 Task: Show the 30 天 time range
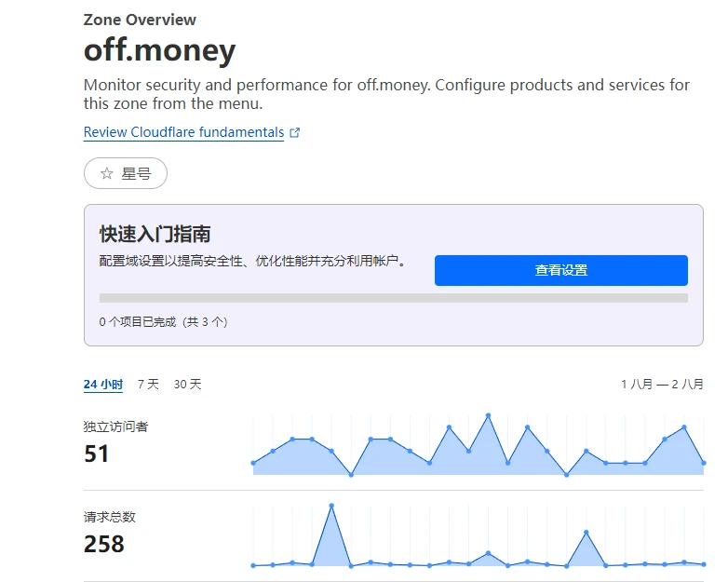pos(187,385)
